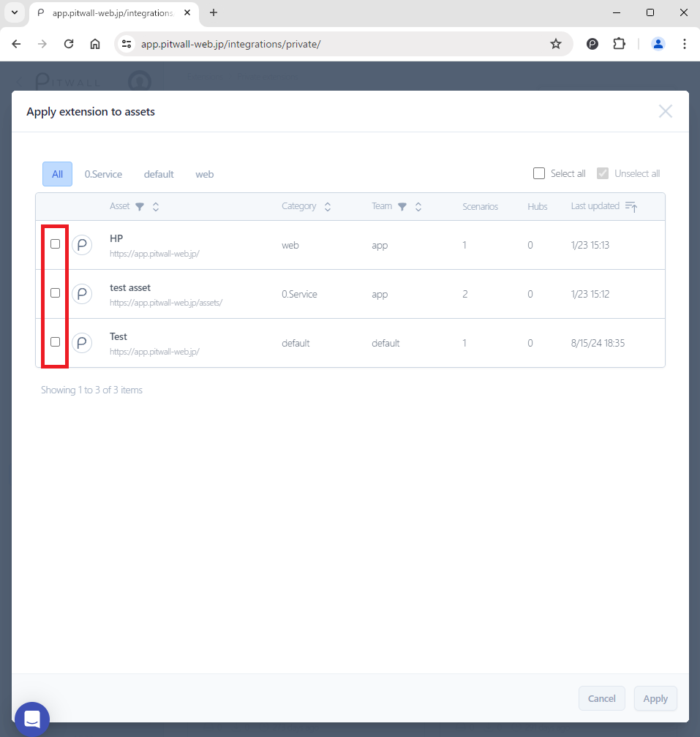Viewport: 700px width, 737px height.
Task: Click the sort arrows on the Asset column
Action: click(155, 206)
